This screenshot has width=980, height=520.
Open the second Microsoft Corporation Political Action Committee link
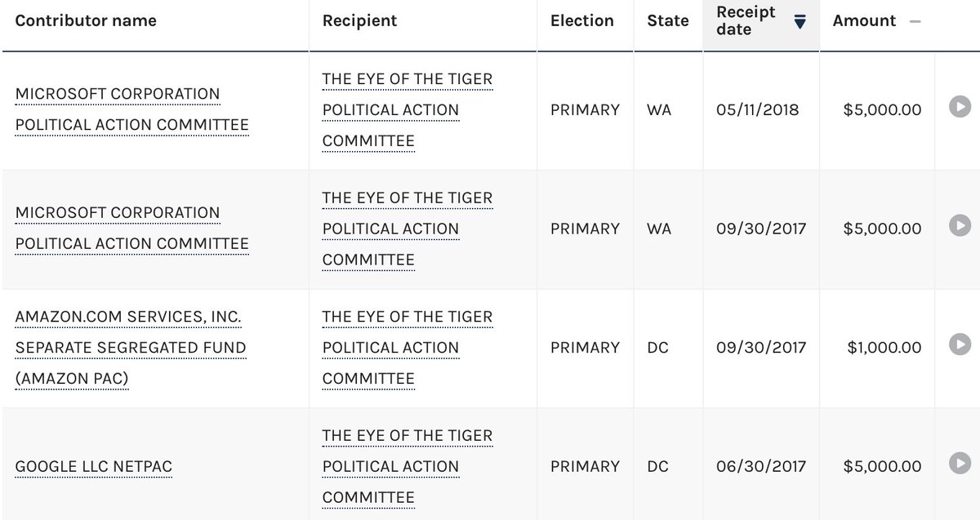(132, 229)
